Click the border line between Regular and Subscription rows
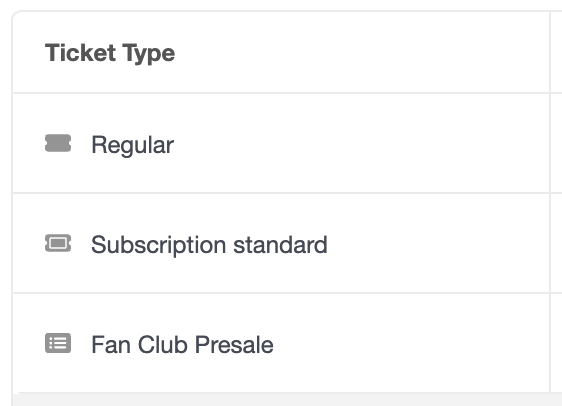 281,193
